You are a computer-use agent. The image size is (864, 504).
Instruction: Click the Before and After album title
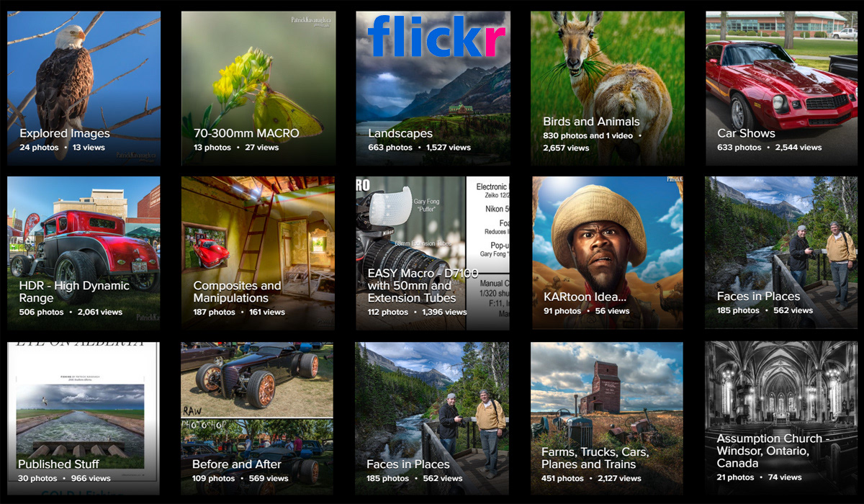click(237, 464)
